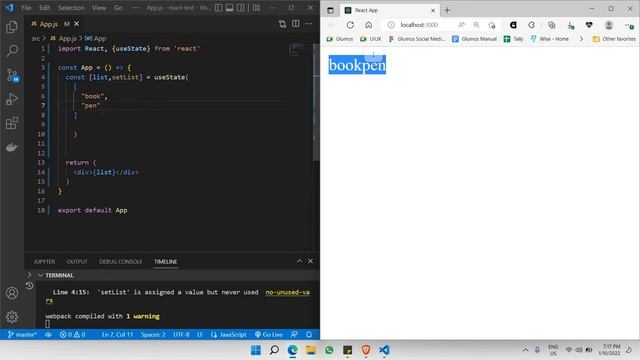
Task: Start the server with Go Live
Action: (x=269, y=335)
